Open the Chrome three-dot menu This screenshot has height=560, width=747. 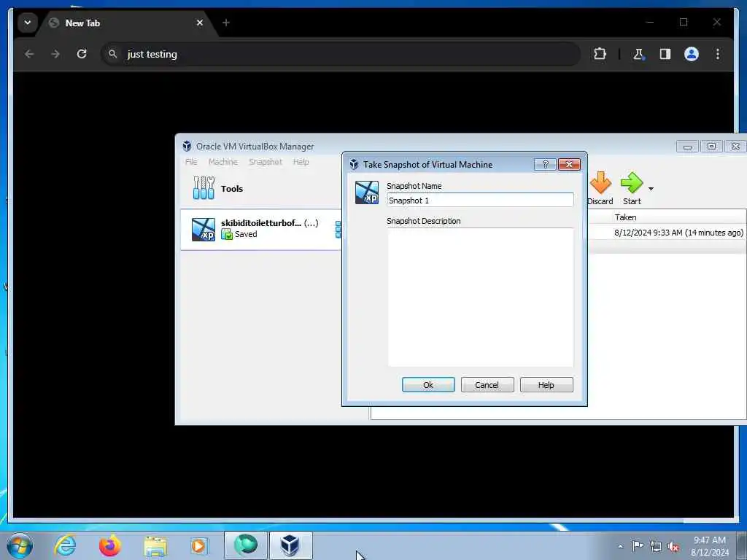[718, 54]
